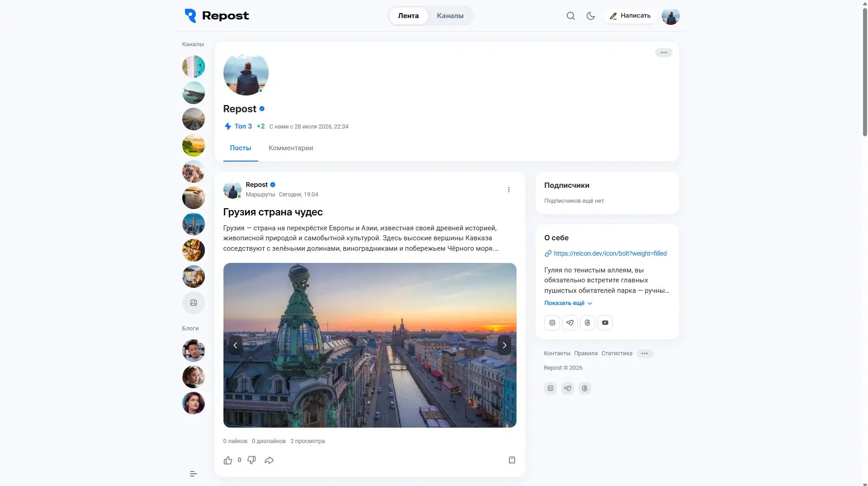Image resolution: width=868 pixels, height=486 pixels.
Task: Toggle dark mode moon icon
Action: click(591, 16)
